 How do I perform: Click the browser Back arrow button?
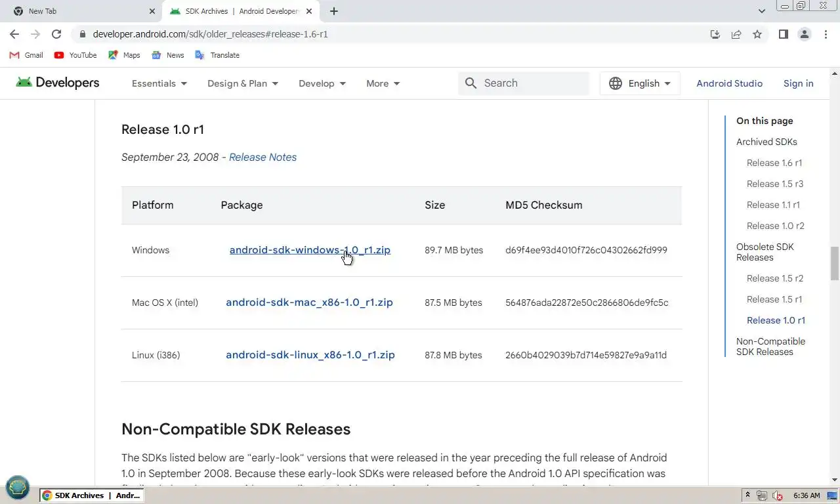coord(14,34)
